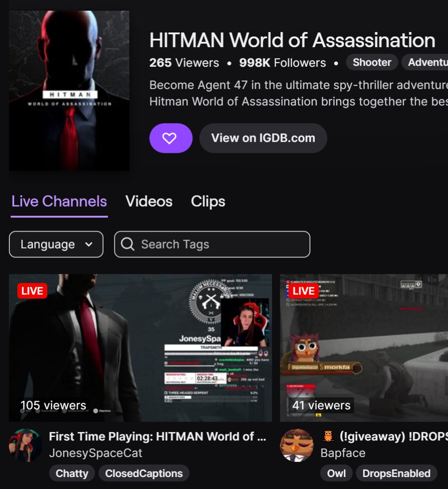The image size is (448, 489).
Task: Click the 105 viewers label
Action: (53, 405)
